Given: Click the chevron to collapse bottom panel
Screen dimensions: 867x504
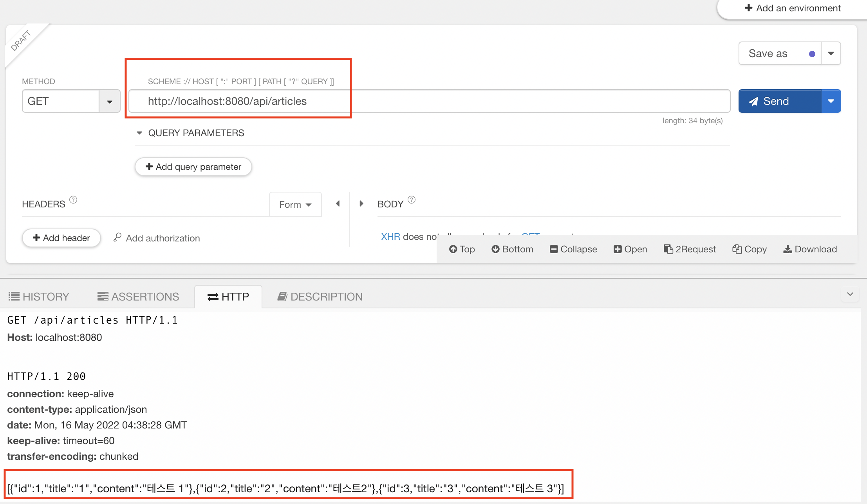Looking at the screenshot, I should click(x=850, y=294).
